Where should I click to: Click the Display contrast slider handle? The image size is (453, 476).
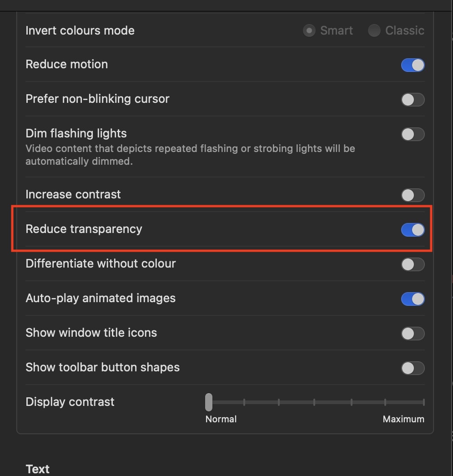[x=209, y=402]
